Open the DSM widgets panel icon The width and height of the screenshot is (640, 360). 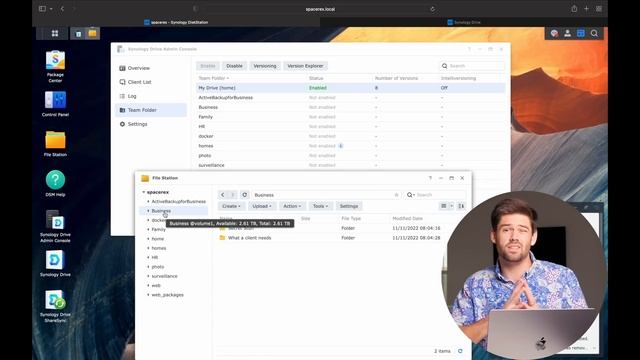tap(581, 33)
